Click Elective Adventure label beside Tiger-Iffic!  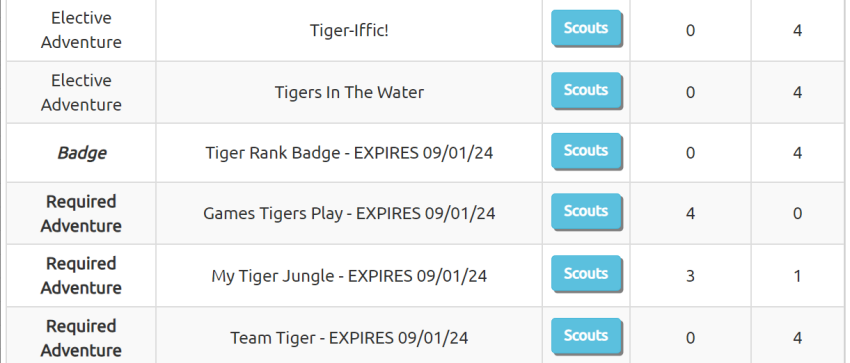coord(81,30)
